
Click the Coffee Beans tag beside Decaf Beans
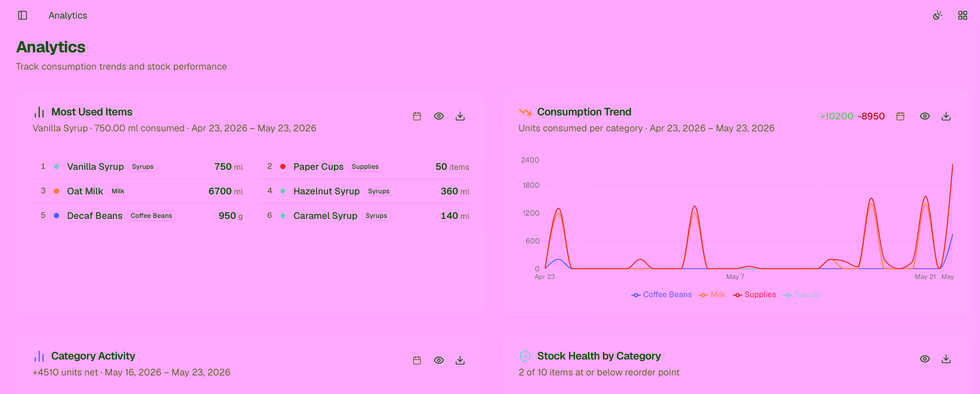(x=151, y=216)
